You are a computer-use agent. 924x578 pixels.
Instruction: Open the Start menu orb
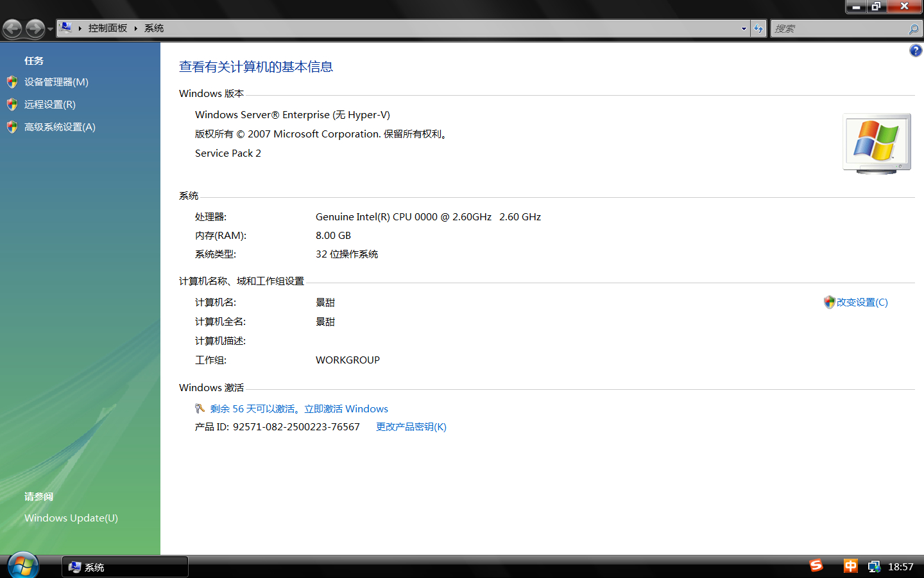[23, 566]
